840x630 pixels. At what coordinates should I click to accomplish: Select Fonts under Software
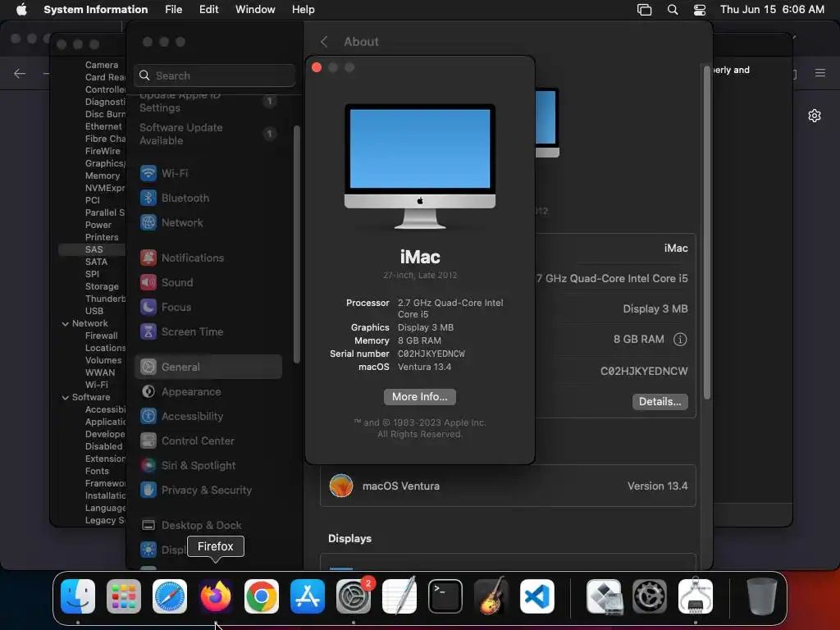(x=97, y=472)
